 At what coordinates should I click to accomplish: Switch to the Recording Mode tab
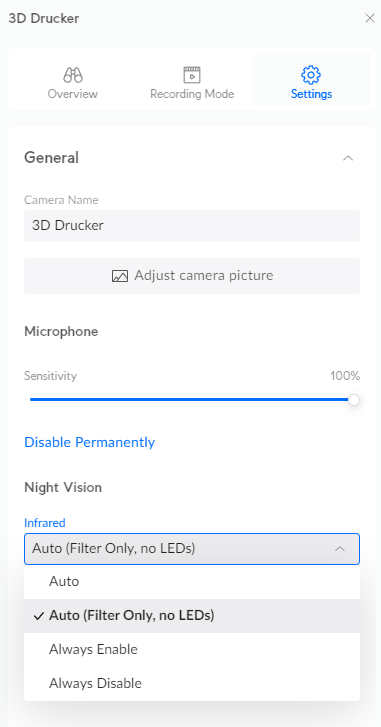coord(192,79)
